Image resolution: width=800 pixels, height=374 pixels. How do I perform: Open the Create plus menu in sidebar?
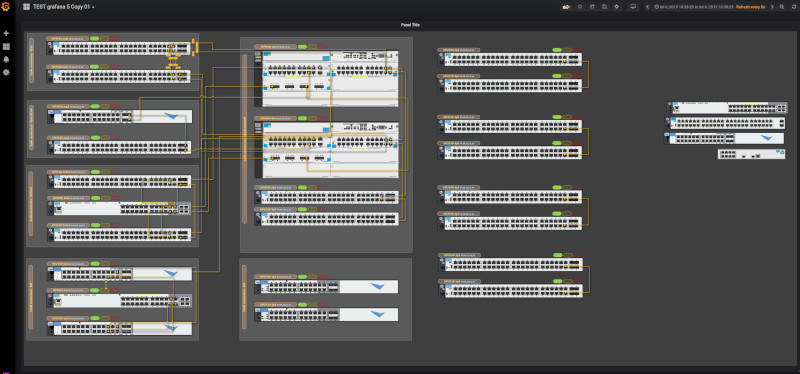click(x=6, y=33)
